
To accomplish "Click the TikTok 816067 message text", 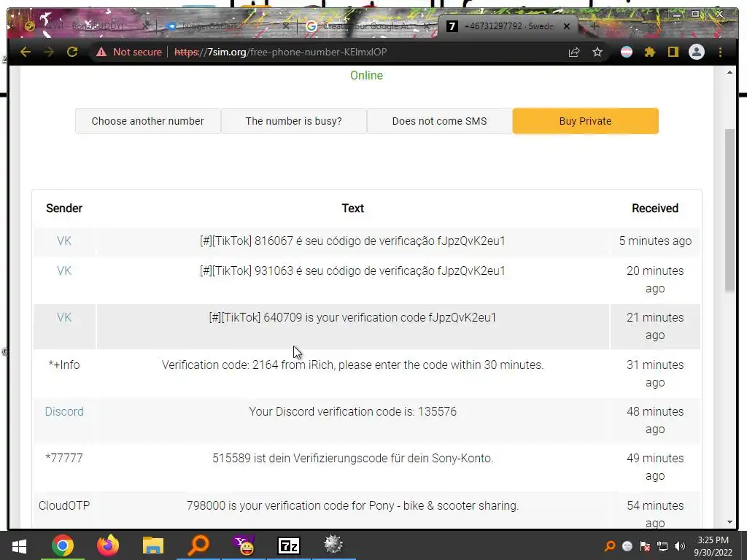I will coord(352,241).
